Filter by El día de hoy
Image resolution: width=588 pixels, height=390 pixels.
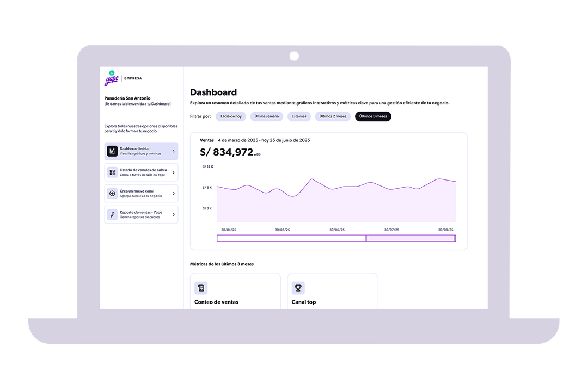(231, 116)
